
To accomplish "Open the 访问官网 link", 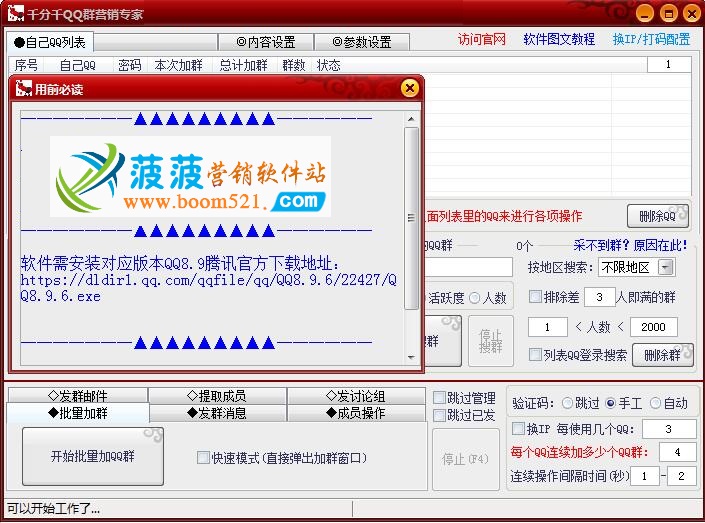I will point(482,40).
